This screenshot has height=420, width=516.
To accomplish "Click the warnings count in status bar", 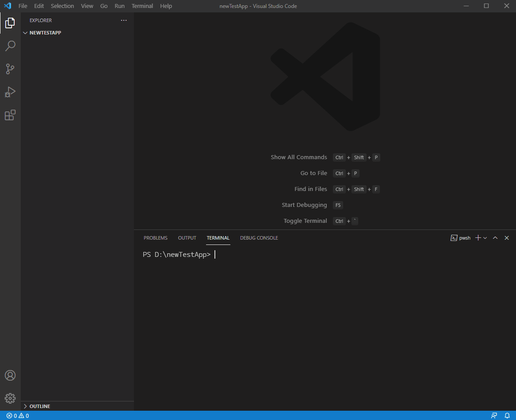I will point(24,416).
